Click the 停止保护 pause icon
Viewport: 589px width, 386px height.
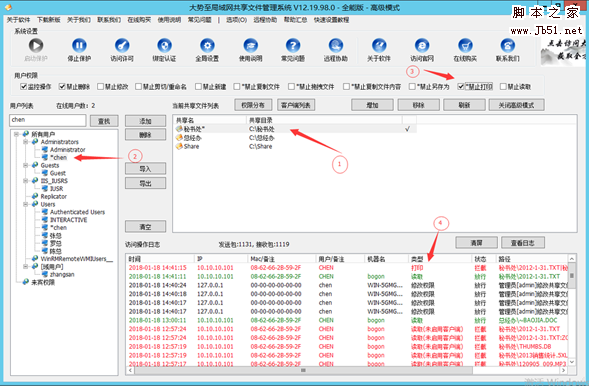[79, 45]
